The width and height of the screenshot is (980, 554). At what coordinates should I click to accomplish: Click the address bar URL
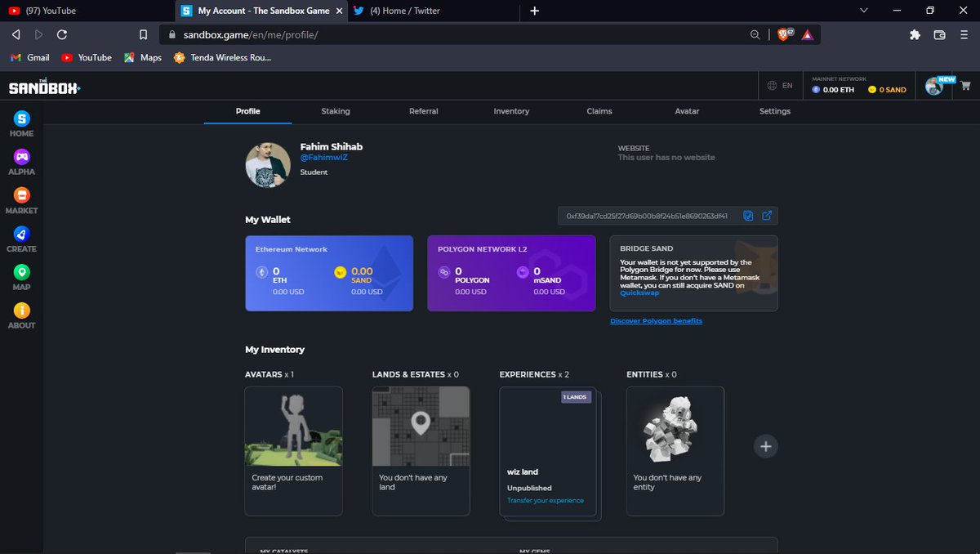point(251,34)
